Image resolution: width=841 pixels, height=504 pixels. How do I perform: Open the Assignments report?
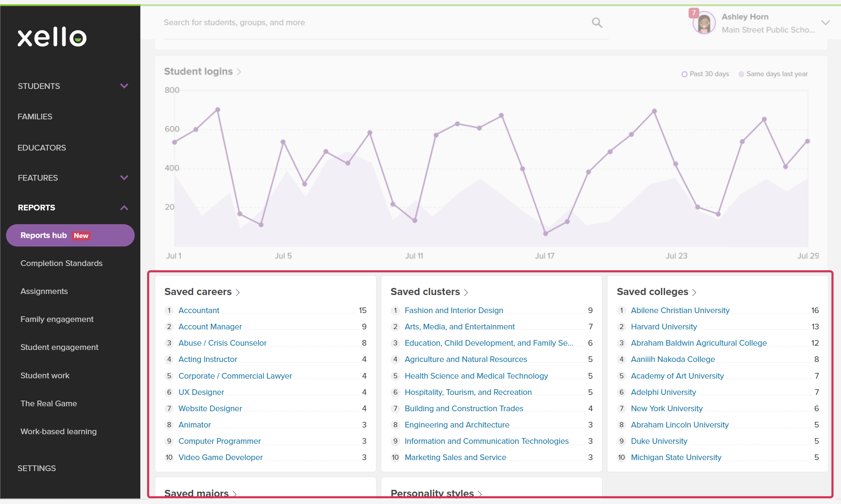tap(44, 291)
